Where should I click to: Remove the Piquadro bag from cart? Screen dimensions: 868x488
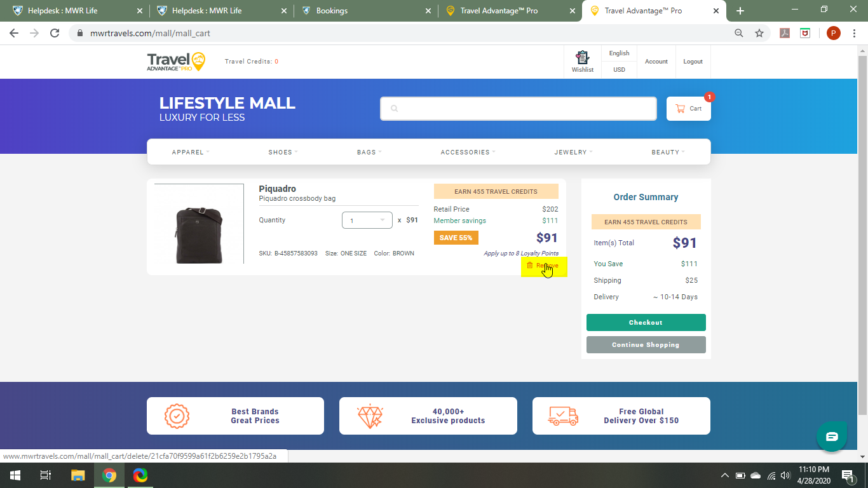pos(543,266)
